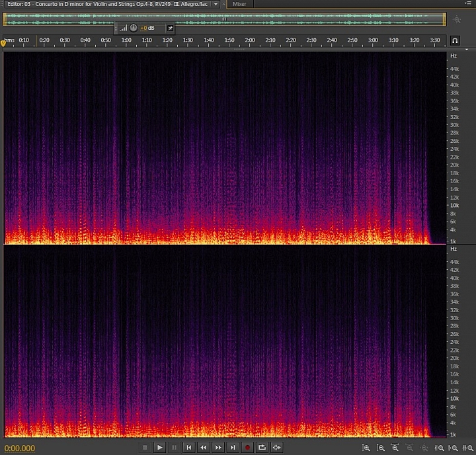The image size is (476, 455).
Task: Click the 0:00.000 timecode display
Action: tap(20, 448)
